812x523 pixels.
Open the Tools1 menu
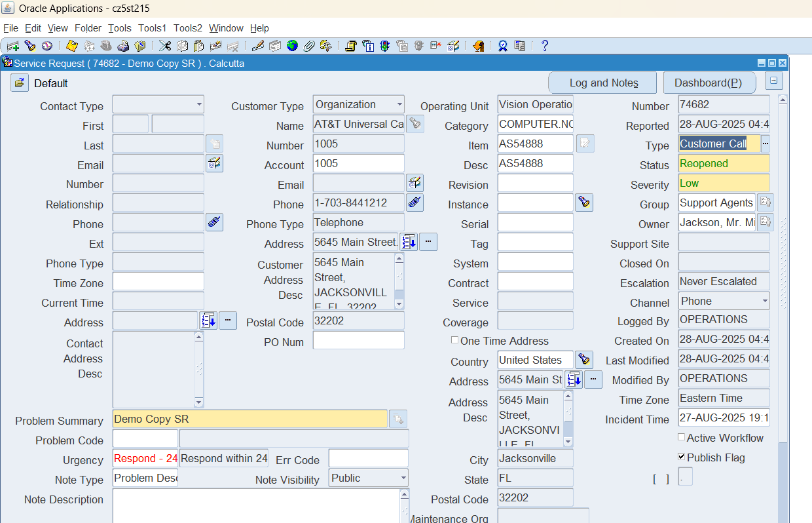click(x=152, y=28)
